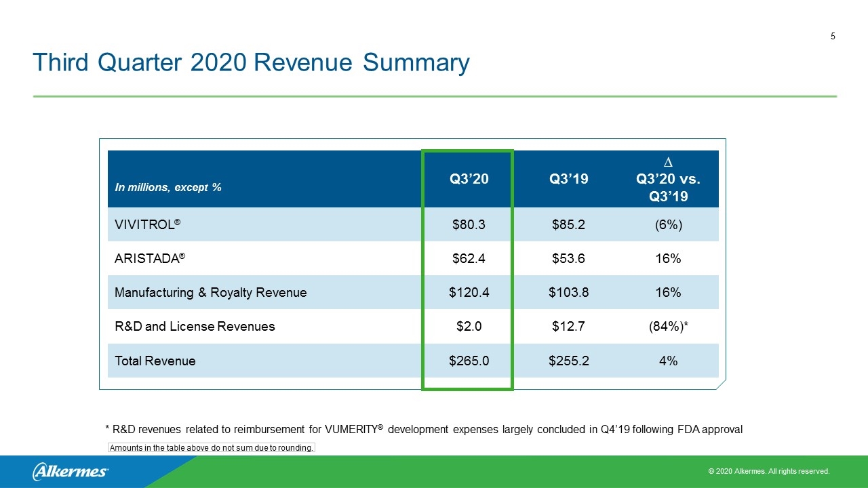Click the "R&D and License Revenues" row label
The image size is (868, 488).
click(x=195, y=326)
